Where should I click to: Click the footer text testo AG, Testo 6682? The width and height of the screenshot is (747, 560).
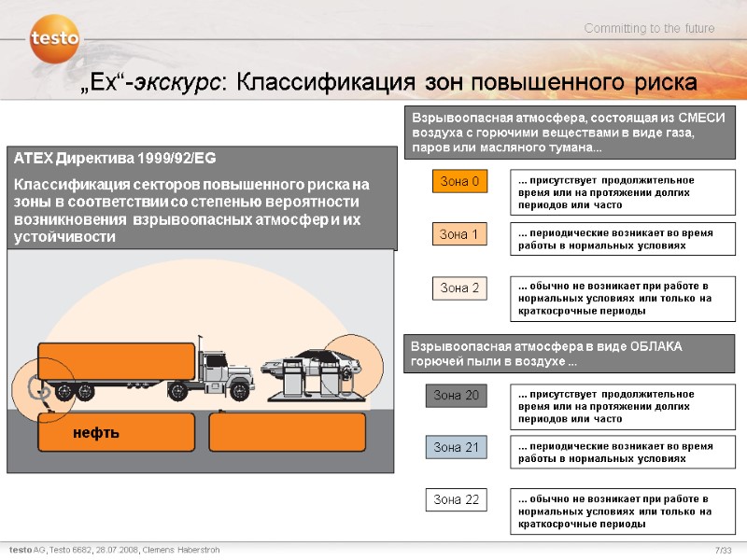click(x=114, y=550)
